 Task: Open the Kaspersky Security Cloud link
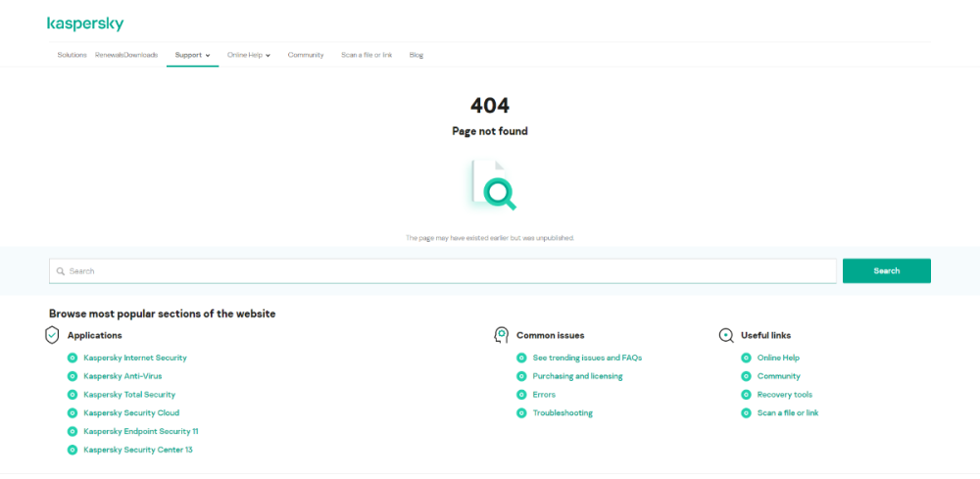[131, 412]
